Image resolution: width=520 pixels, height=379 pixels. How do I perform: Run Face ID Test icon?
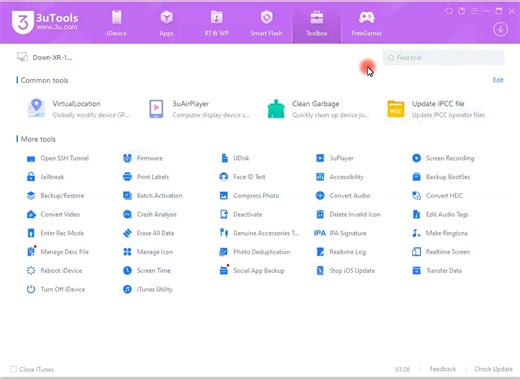point(224,177)
